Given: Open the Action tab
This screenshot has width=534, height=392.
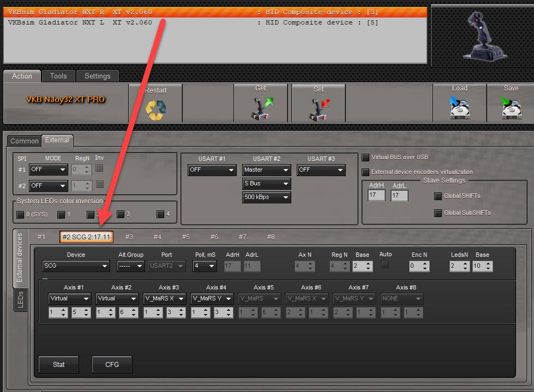Looking at the screenshot, I should coord(22,76).
